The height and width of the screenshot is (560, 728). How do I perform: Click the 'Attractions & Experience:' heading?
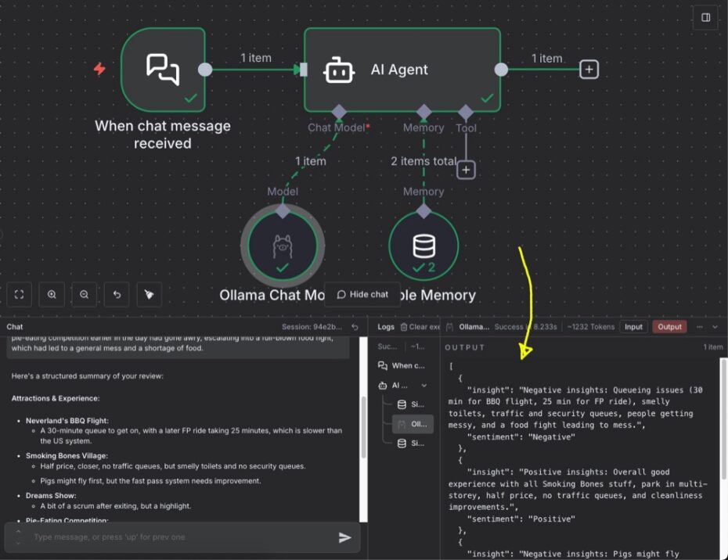[x=56, y=399]
